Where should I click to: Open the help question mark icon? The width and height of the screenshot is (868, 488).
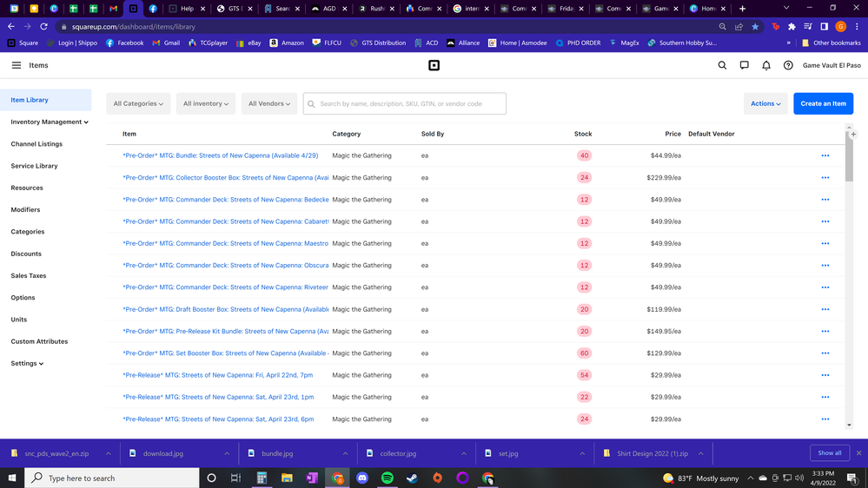pyautogui.click(x=788, y=65)
